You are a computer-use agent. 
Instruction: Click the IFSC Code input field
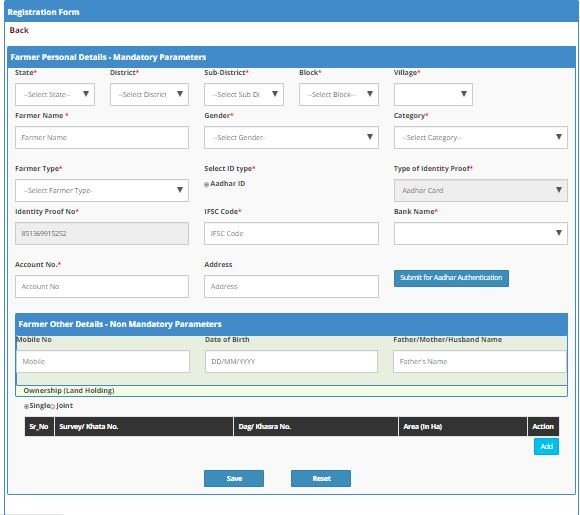pos(291,233)
